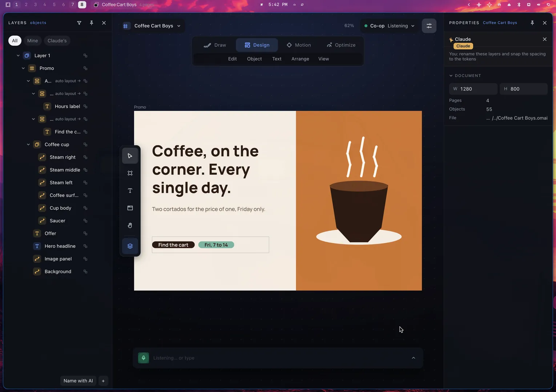Image resolution: width=556 pixels, height=392 pixels.
Task: Click the plus button beside Name with AI
Action: click(103, 381)
